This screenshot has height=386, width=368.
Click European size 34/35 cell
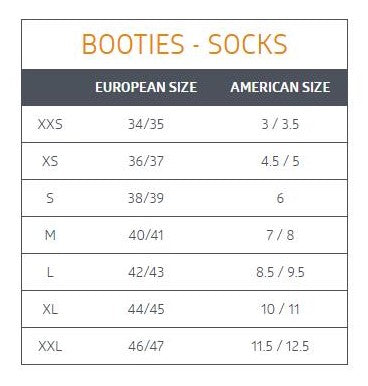(x=146, y=124)
